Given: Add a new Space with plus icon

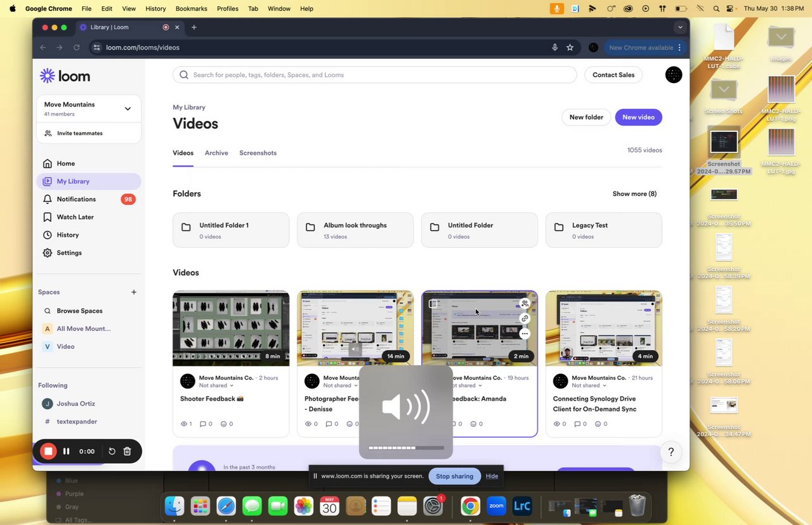Looking at the screenshot, I should [x=134, y=292].
